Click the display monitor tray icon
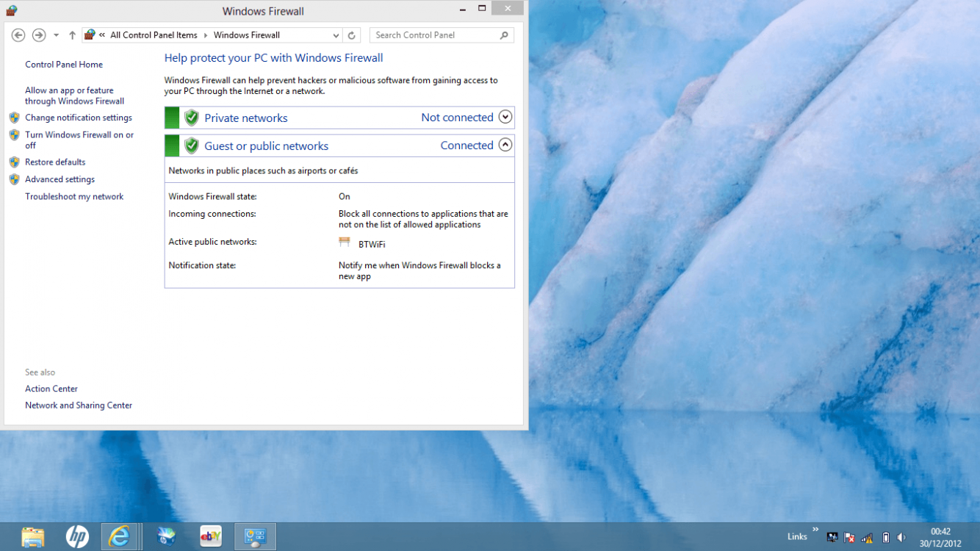The width and height of the screenshot is (980, 551). [x=832, y=537]
